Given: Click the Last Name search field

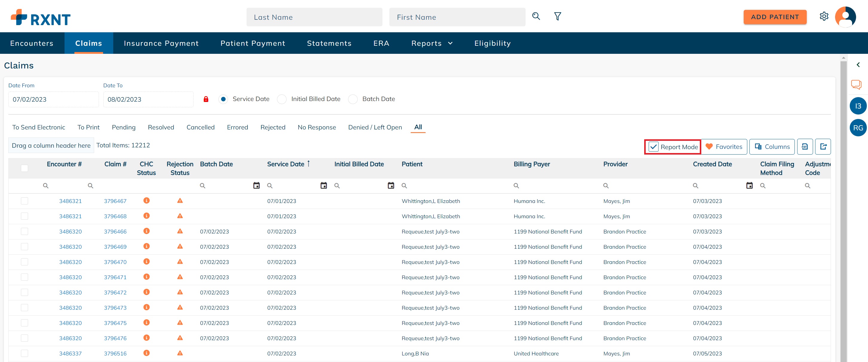Looking at the screenshot, I should 314,17.
